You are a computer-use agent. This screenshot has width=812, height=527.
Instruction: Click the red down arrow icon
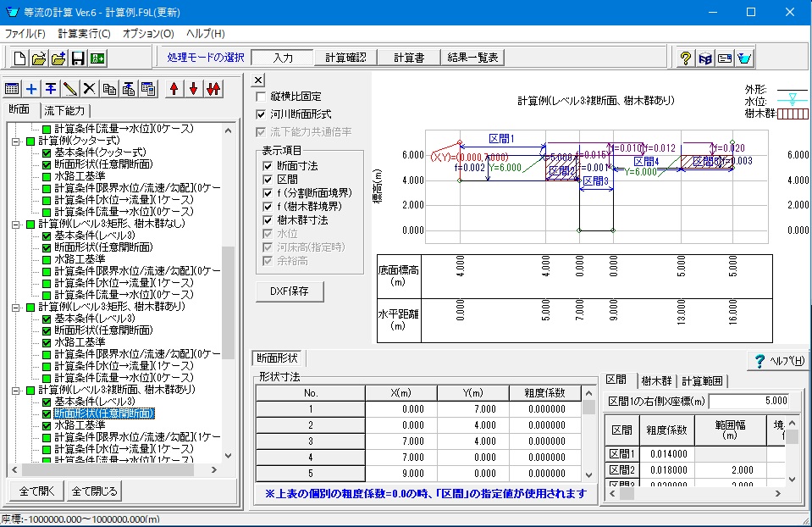[x=193, y=89]
